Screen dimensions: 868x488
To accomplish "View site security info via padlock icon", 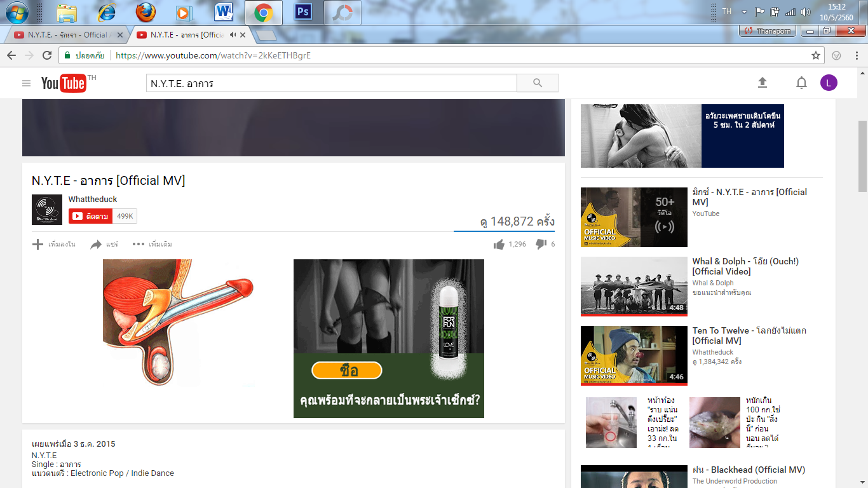I will coord(67,55).
